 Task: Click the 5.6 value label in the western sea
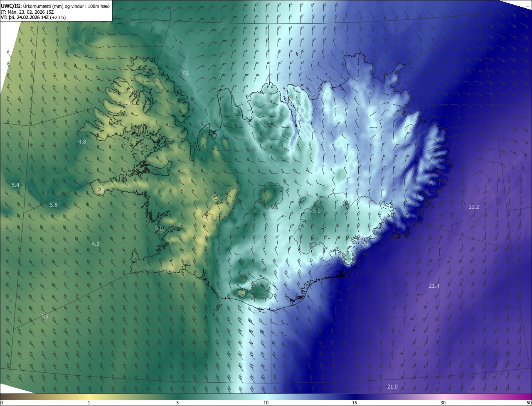[54, 205]
